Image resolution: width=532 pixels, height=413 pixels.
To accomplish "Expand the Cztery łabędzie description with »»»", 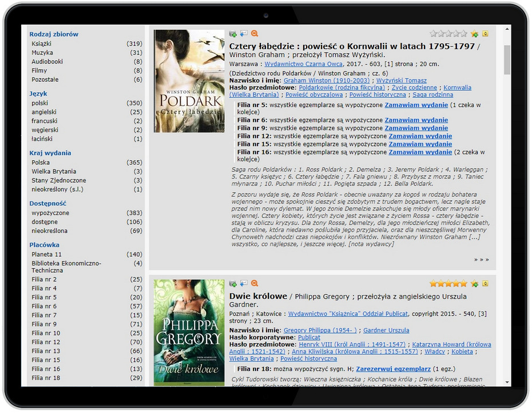I will [481, 260].
